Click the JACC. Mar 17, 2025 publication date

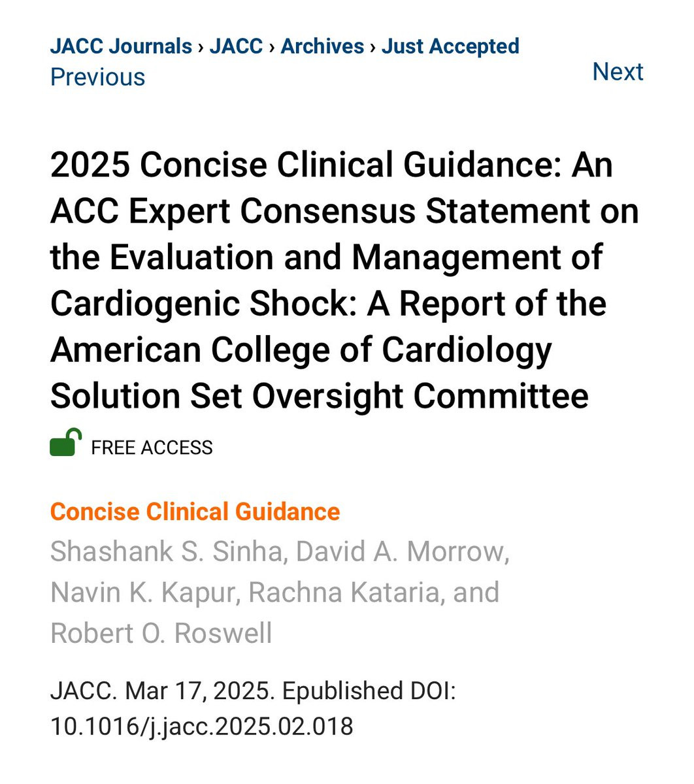point(162,691)
